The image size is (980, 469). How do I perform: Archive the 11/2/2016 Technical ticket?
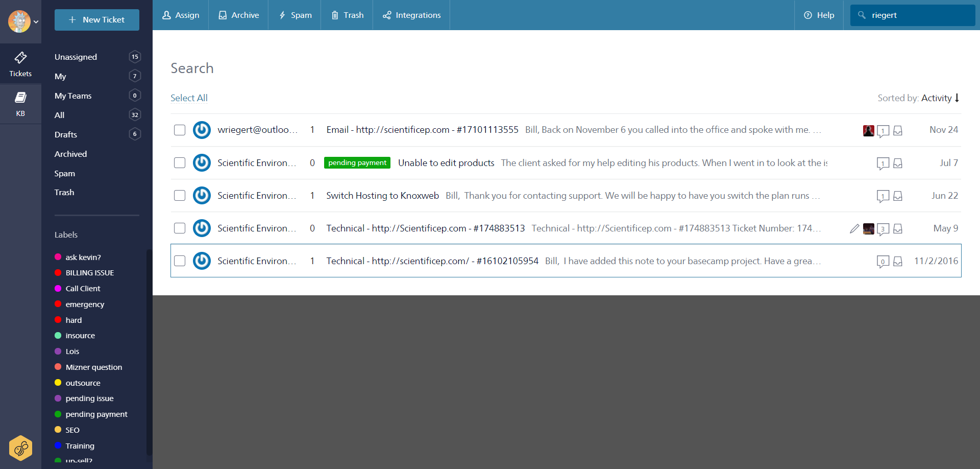[x=898, y=262]
